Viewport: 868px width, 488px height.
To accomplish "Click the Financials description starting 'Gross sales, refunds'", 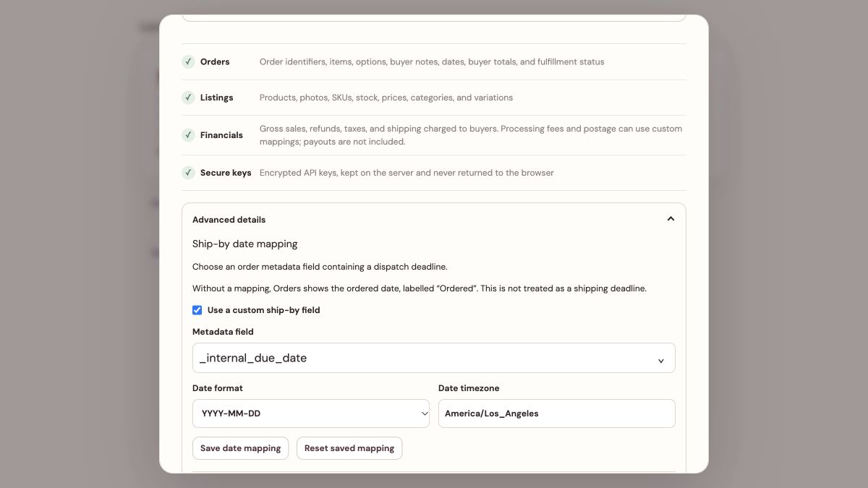I will (471, 135).
